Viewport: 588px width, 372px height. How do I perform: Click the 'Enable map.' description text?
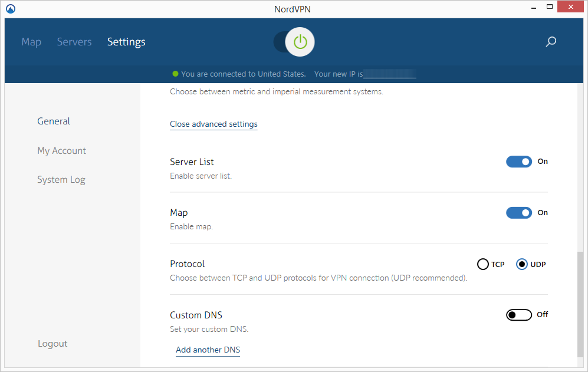click(x=191, y=227)
